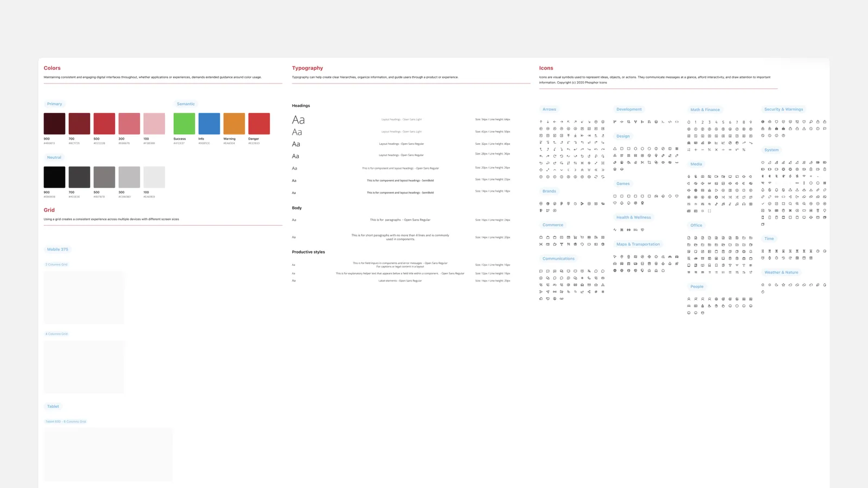Select the green Success swatch

tap(184, 124)
